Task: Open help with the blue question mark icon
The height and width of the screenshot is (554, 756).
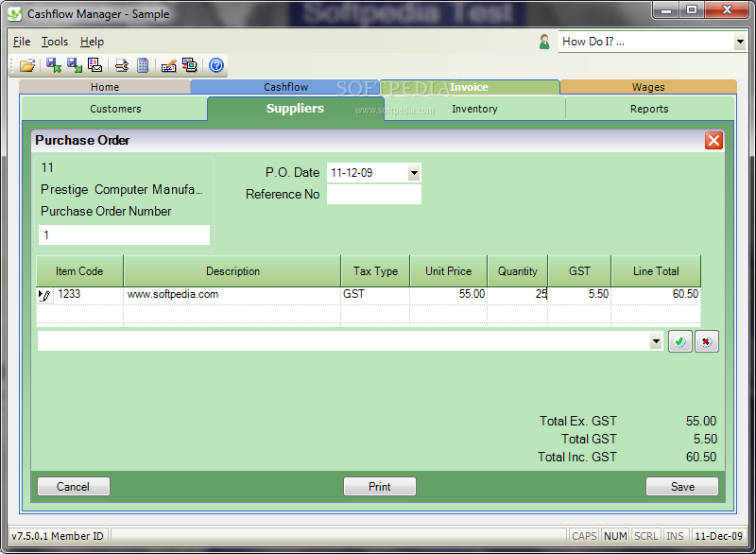Action: click(216, 65)
